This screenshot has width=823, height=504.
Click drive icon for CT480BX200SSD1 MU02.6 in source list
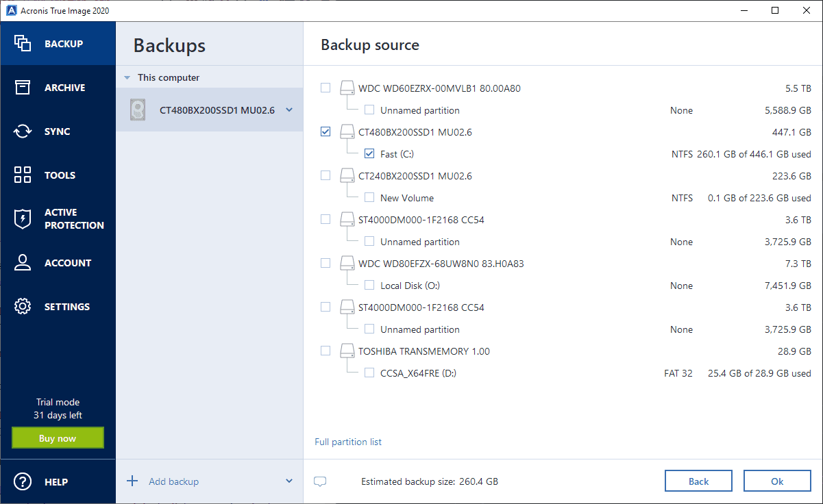coord(347,131)
